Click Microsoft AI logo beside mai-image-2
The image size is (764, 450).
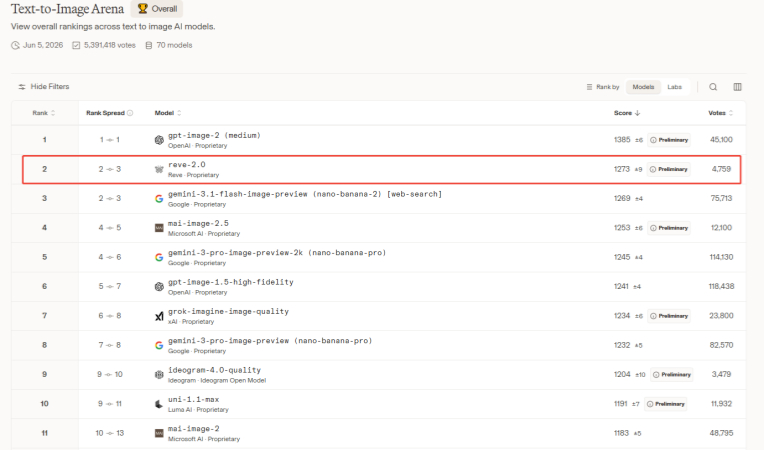[159, 433]
